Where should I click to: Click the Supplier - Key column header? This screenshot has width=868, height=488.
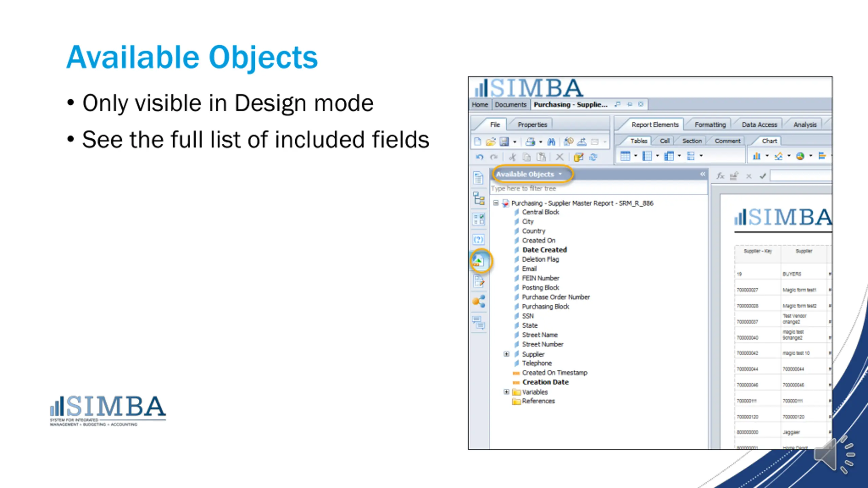(758, 251)
